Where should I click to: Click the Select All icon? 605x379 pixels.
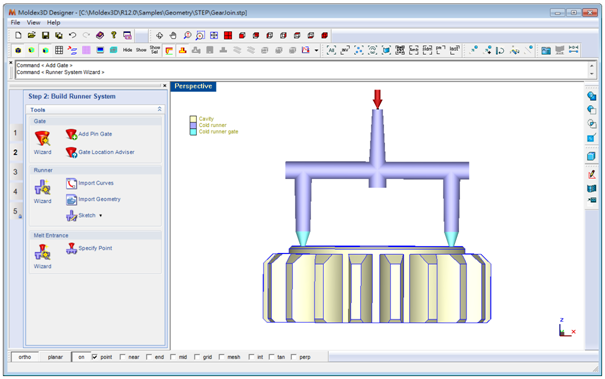331,50
